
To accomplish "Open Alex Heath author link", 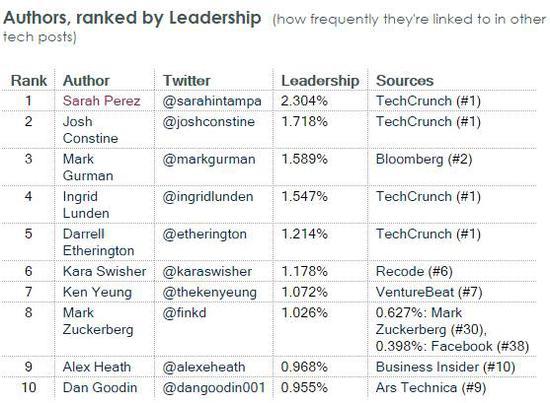I will tap(97, 367).
